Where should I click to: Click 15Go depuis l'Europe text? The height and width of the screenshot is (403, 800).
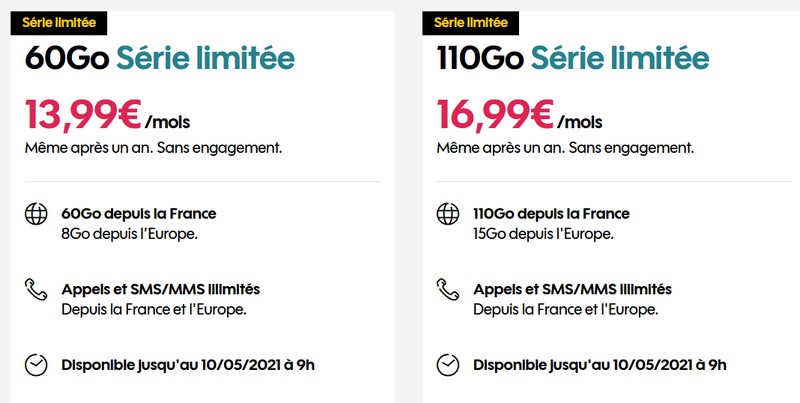point(543,234)
